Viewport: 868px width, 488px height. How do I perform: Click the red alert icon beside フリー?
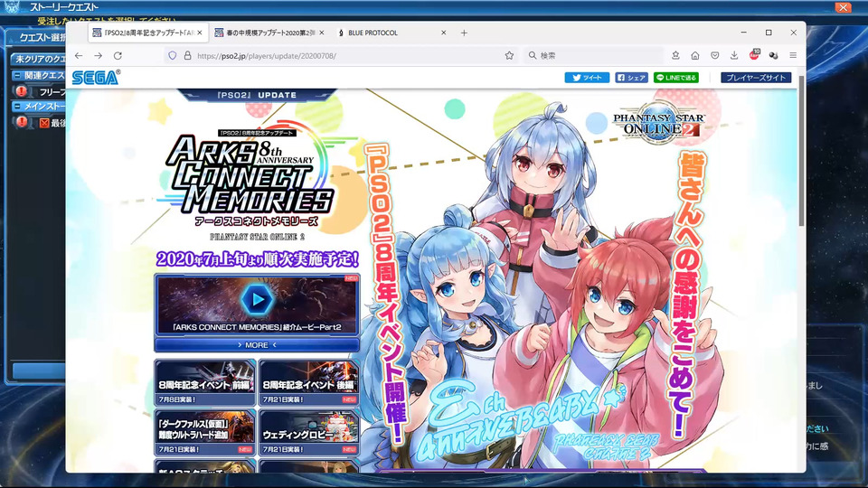(x=22, y=91)
